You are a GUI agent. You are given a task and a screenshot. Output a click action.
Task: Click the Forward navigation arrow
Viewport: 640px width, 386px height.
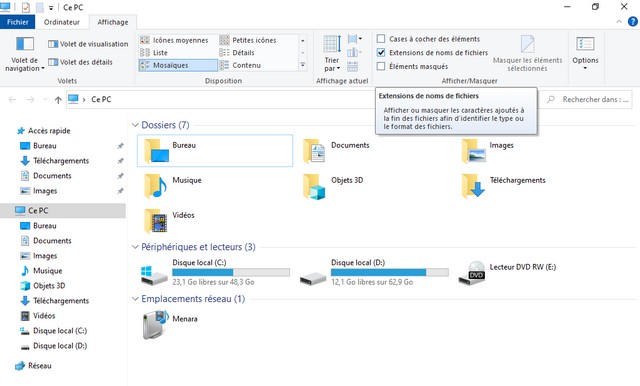(x=31, y=100)
